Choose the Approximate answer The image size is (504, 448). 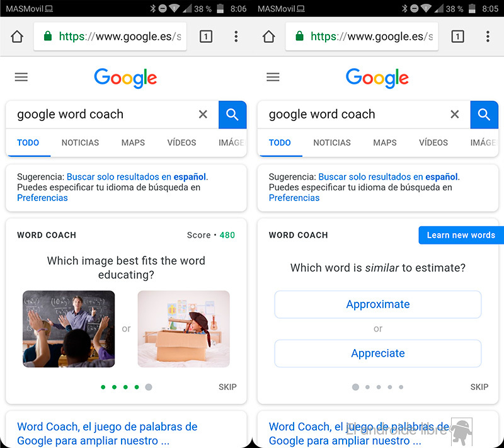(378, 304)
